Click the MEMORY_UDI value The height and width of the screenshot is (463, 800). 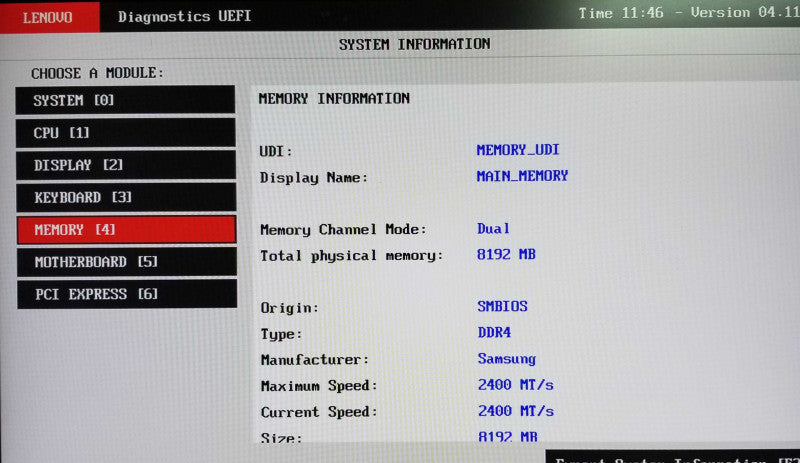tap(518, 150)
